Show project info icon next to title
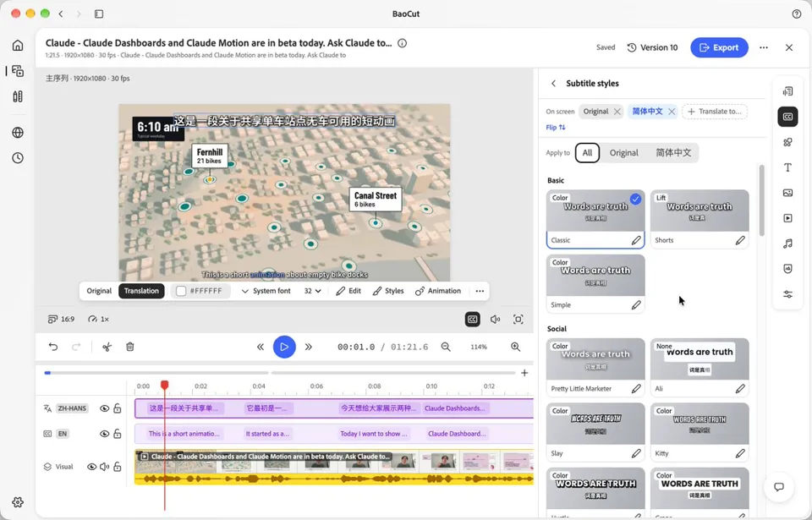Image resolution: width=812 pixels, height=520 pixels. (x=403, y=43)
